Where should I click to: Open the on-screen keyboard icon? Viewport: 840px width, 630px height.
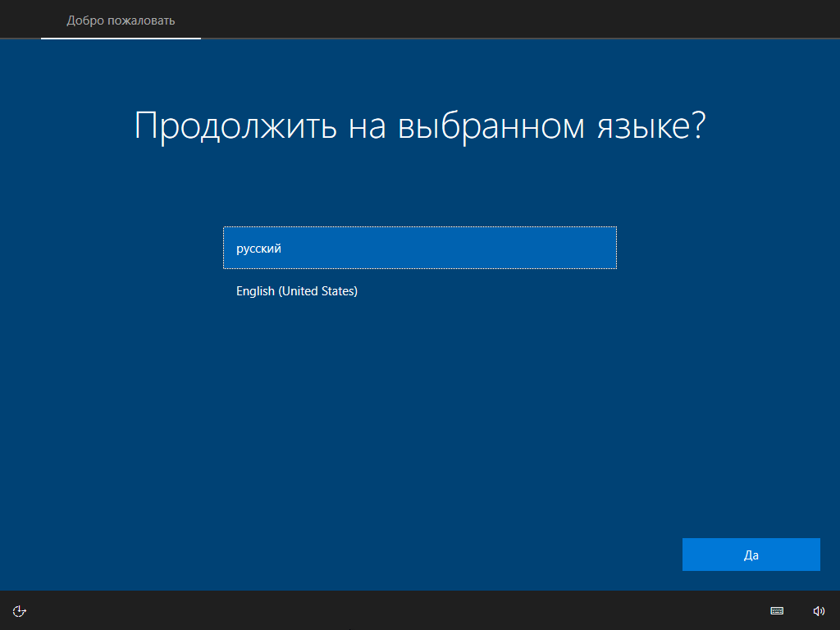pos(776,610)
